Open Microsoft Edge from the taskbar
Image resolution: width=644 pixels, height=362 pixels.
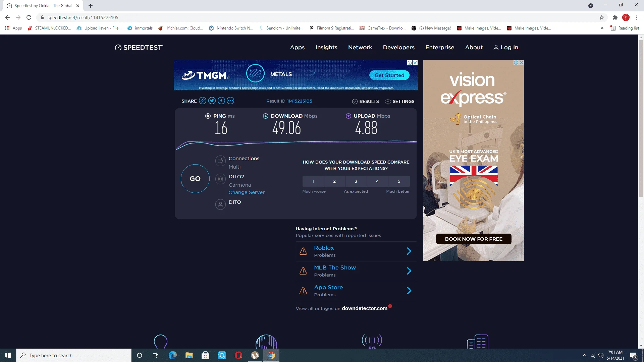click(x=172, y=355)
